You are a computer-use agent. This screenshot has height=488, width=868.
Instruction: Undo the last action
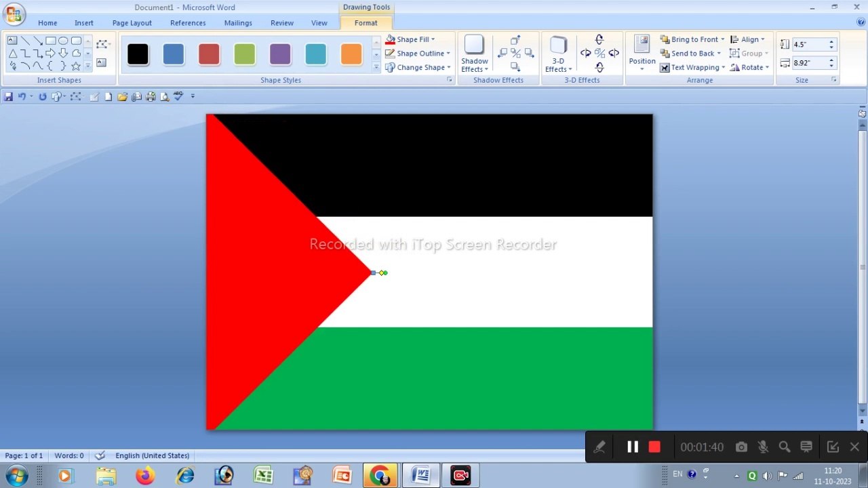click(x=22, y=96)
